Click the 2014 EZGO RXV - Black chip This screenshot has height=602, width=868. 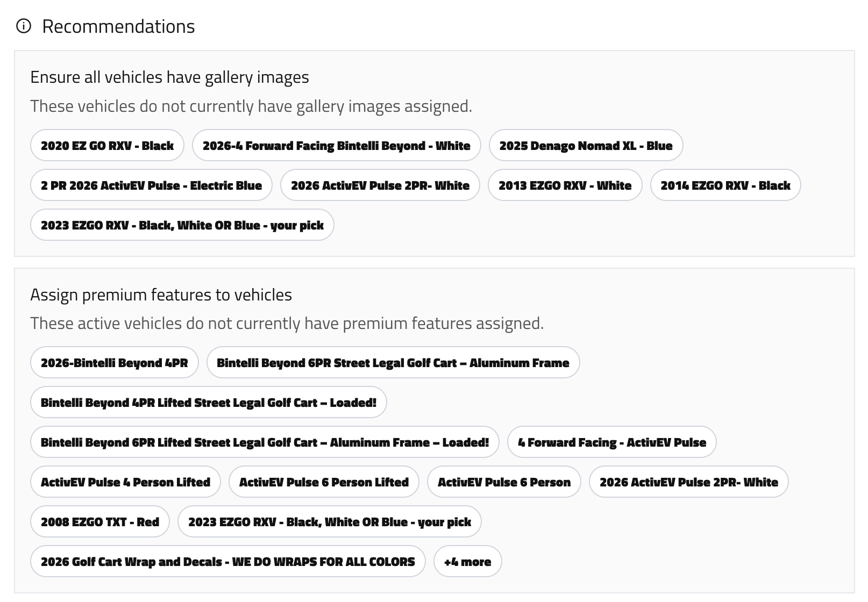point(725,185)
